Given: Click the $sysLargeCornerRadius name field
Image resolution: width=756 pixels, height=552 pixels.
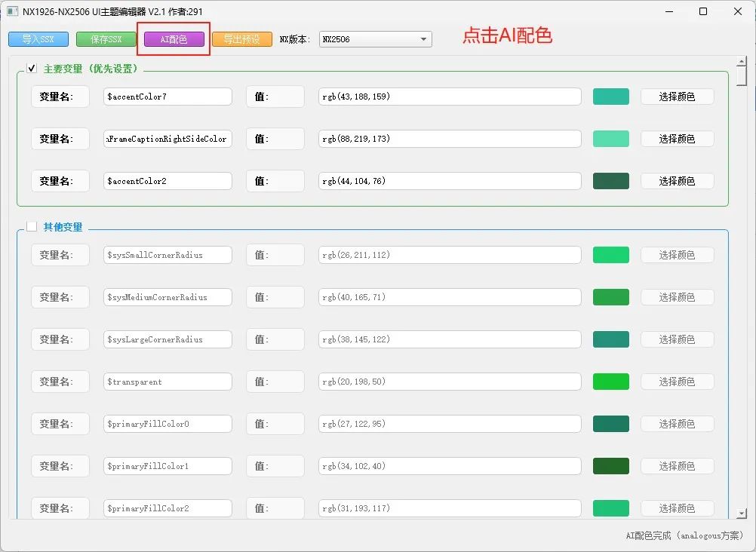Looking at the screenshot, I should pos(167,339).
